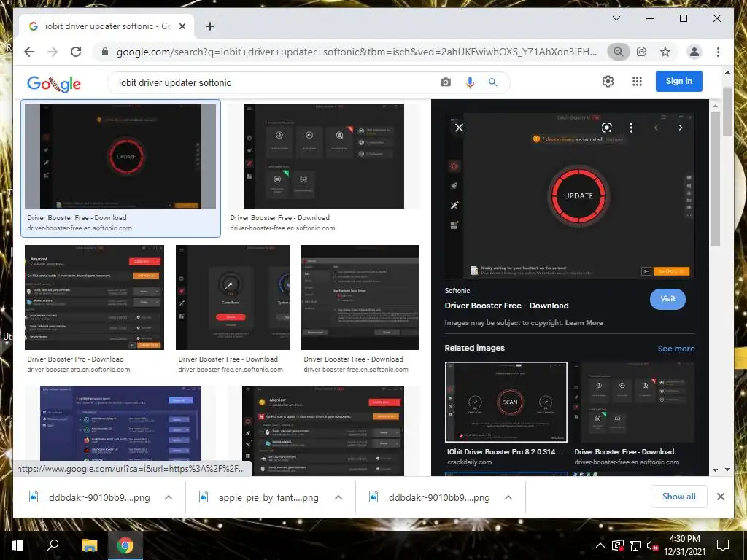Focus the Google search input field
This screenshot has width=747, height=560.
(276, 82)
